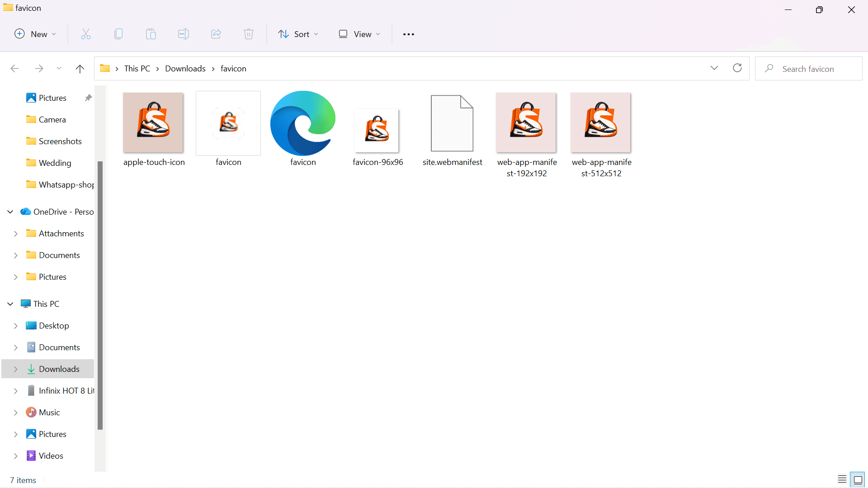Select OneDrive - Personal in sidebar
This screenshot has width=868, height=488.
57,212
